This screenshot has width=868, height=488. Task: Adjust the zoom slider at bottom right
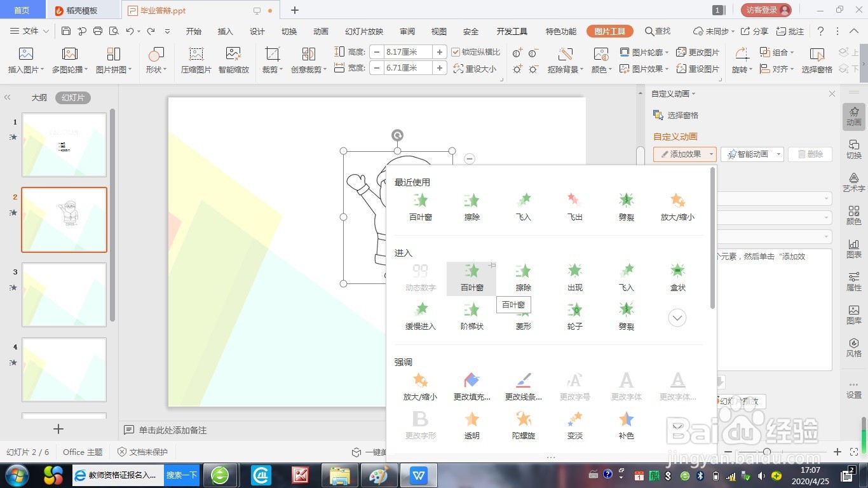pyautogui.click(x=767, y=452)
